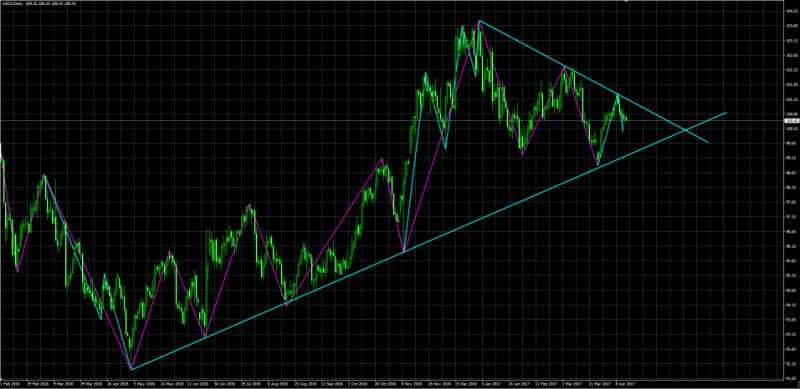Click the 8 Nov 2016 date label
The height and width of the screenshot is (389, 800).
tap(412, 383)
